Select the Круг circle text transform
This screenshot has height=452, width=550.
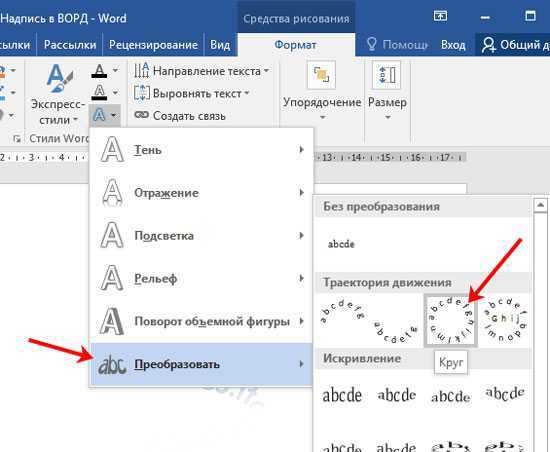(x=450, y=321)
